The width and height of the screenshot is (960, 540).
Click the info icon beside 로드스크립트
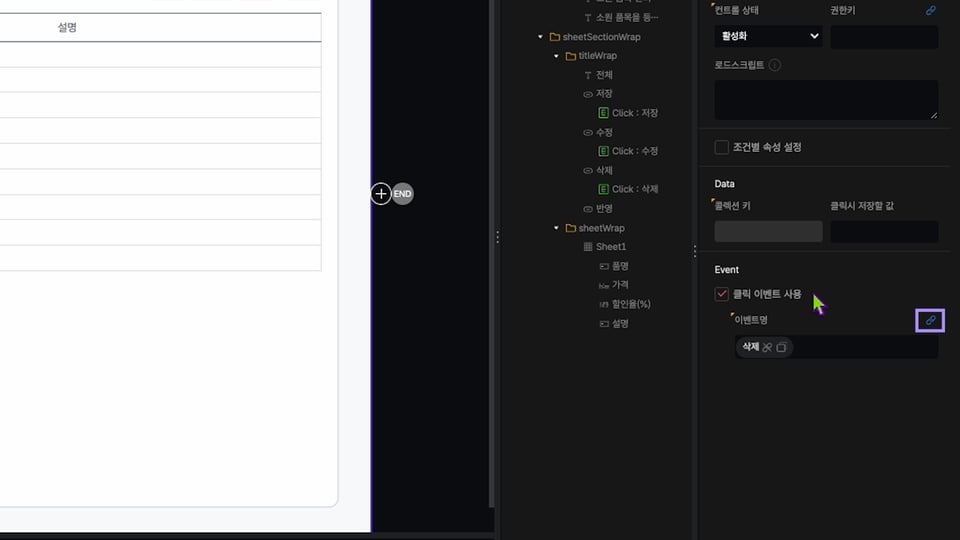pos(774,65)
